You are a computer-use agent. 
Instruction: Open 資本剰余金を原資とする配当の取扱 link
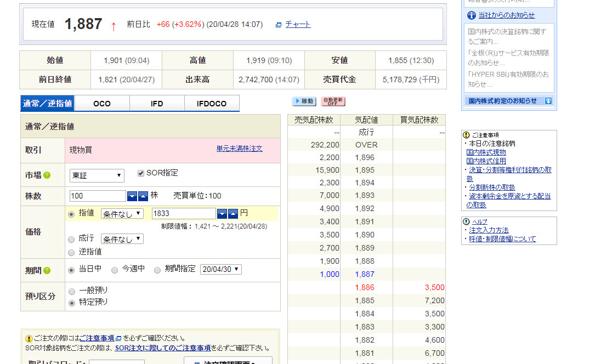coord(508,200)
